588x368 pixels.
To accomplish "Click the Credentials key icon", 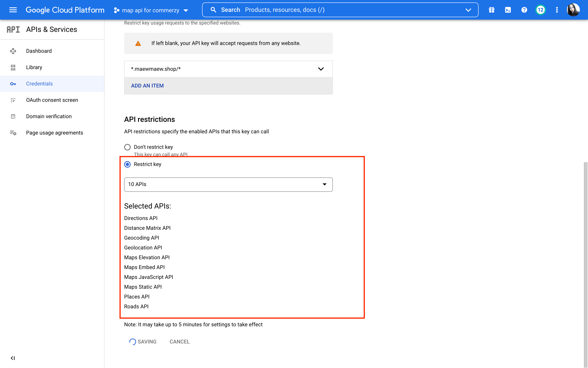I will (13, 84).
